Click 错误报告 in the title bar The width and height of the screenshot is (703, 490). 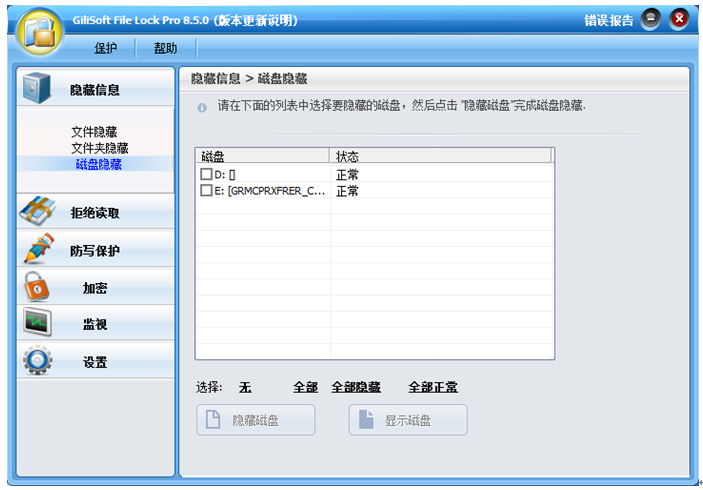[608, 20]
